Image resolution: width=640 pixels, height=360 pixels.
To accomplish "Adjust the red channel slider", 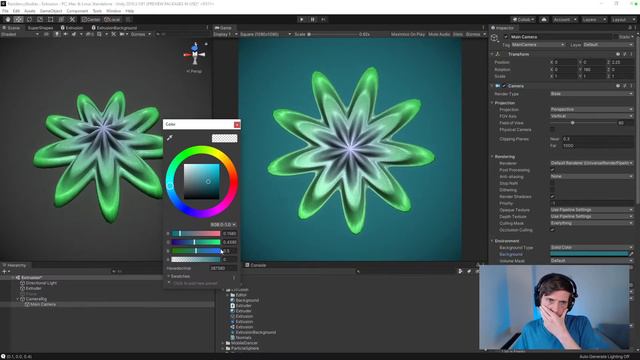I will 196,233.
